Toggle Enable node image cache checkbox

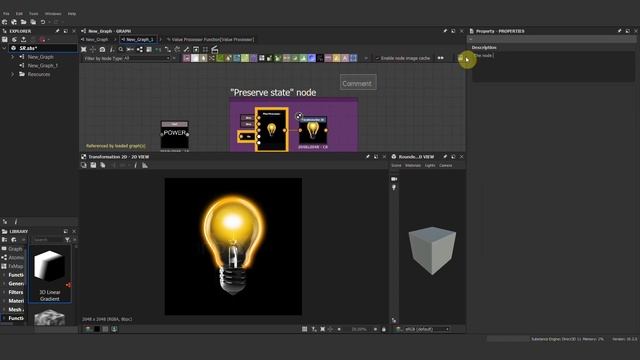378,58
